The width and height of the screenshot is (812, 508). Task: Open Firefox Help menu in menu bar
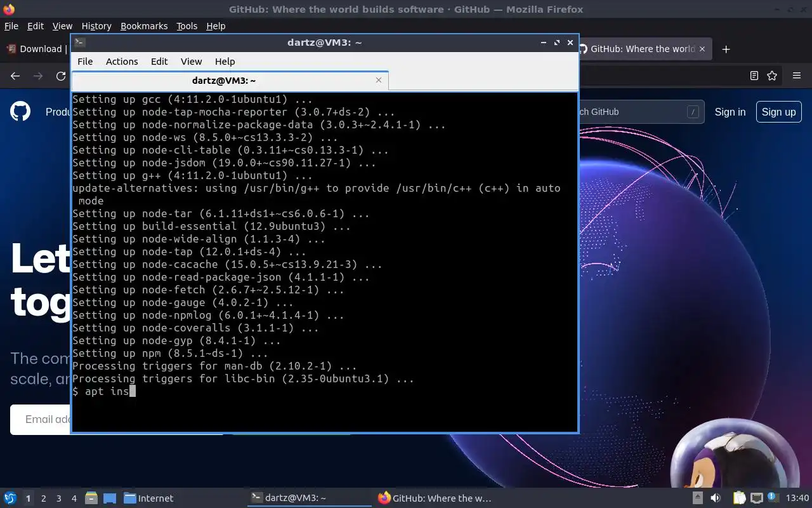(216, 26)
